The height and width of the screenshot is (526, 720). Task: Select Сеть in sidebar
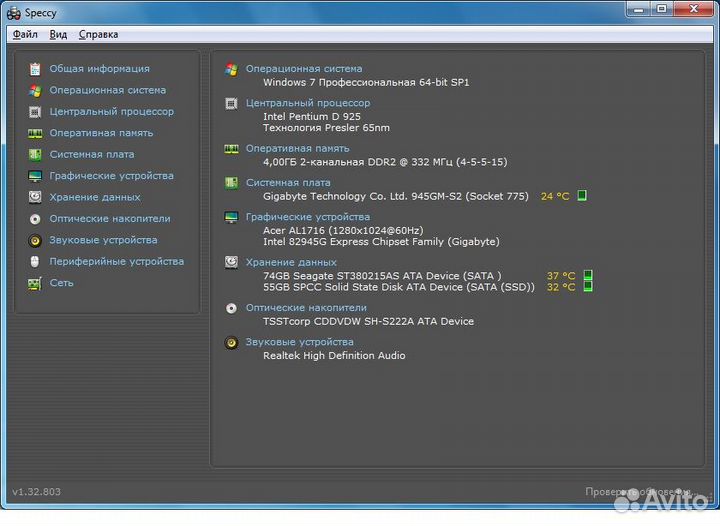[62, 283]
